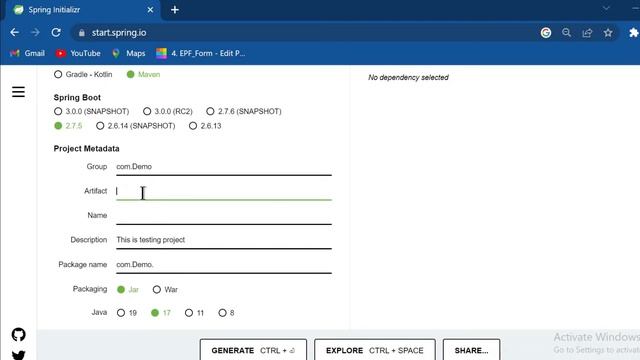Choose Spring Boot 2.7.6 (SNAPSHOT)

click(244, 111)
